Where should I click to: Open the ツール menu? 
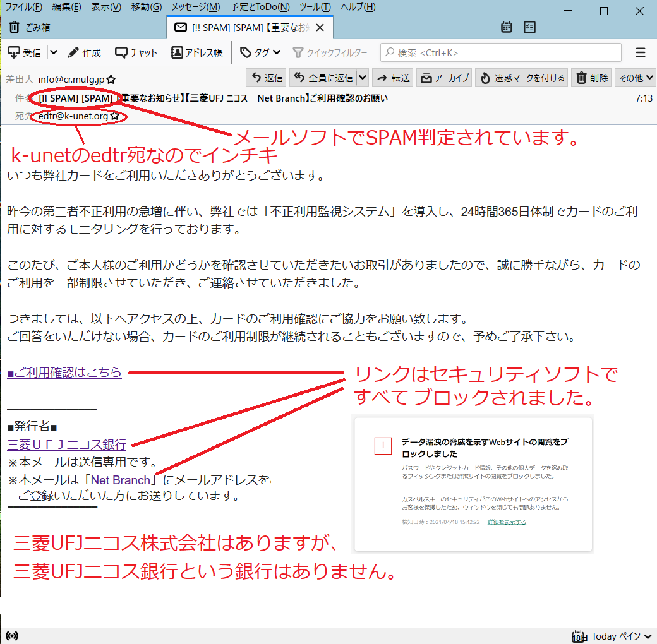point(315,7)
